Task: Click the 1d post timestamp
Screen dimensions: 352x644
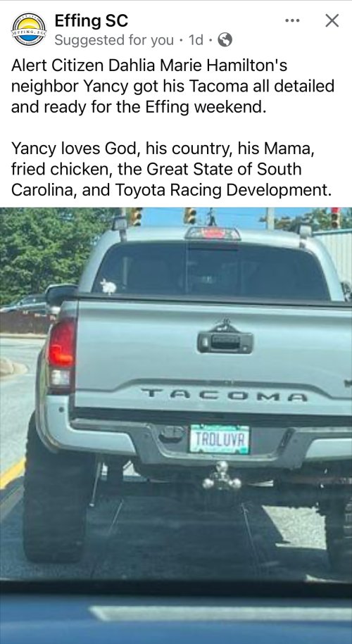Action: coord(196,40)
